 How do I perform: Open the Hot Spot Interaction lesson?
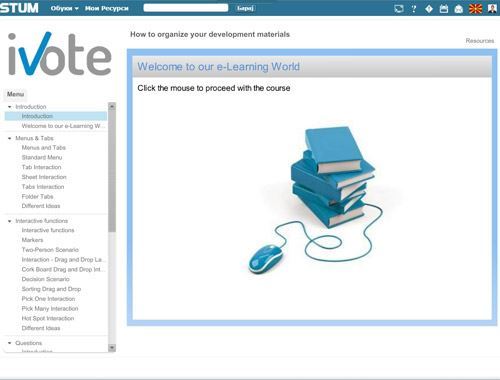coord(48,318)
